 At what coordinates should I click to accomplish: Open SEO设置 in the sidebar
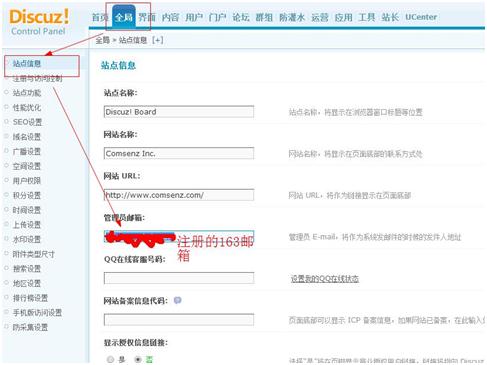pyautogui.click(x=27, y=122)
